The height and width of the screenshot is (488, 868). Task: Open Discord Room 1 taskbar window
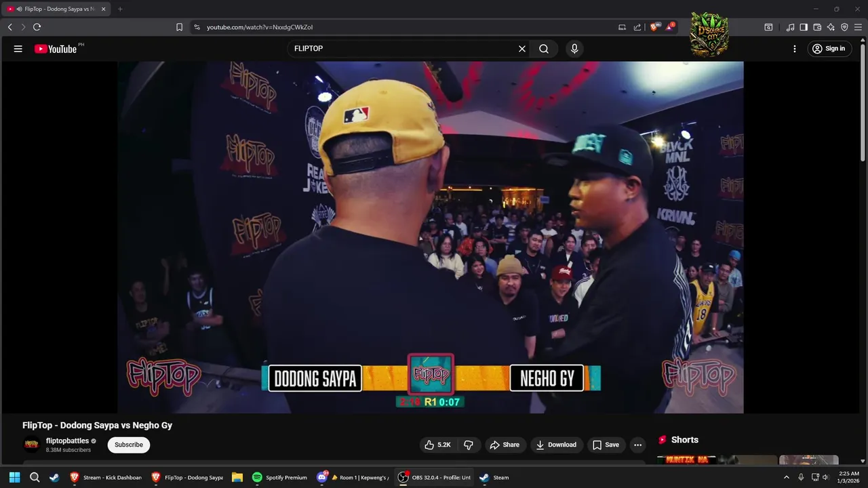coord(353,477)
